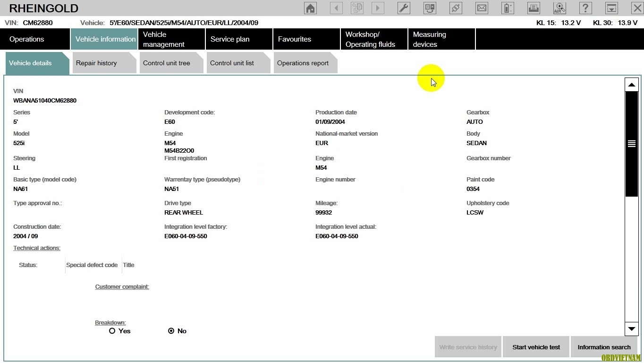Click the back arrow navigation icon
The image size is (644, 363).
(336, 8)
